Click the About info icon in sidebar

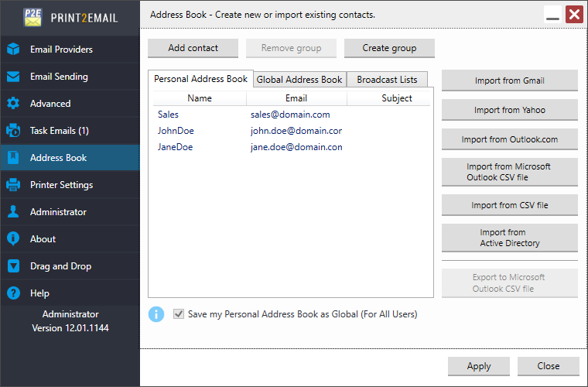[13, 239]
